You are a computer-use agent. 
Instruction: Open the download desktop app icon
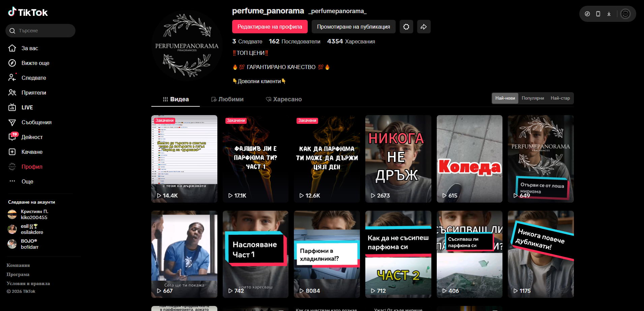(609, 14)
